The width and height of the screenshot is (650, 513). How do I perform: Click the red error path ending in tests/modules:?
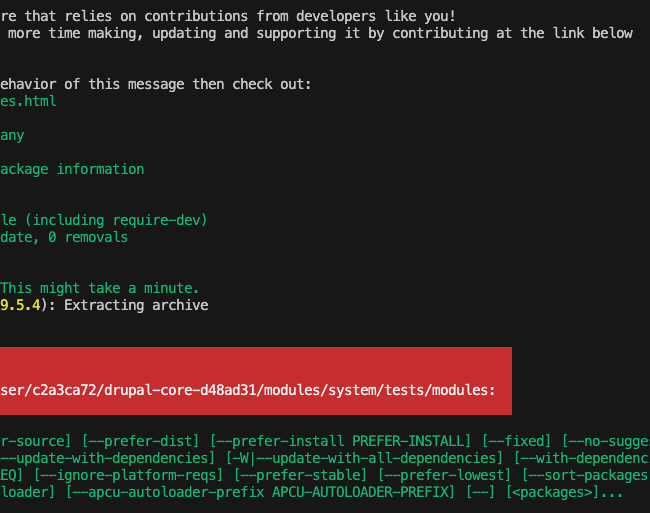pyautogui.click(x=247, y=390)
